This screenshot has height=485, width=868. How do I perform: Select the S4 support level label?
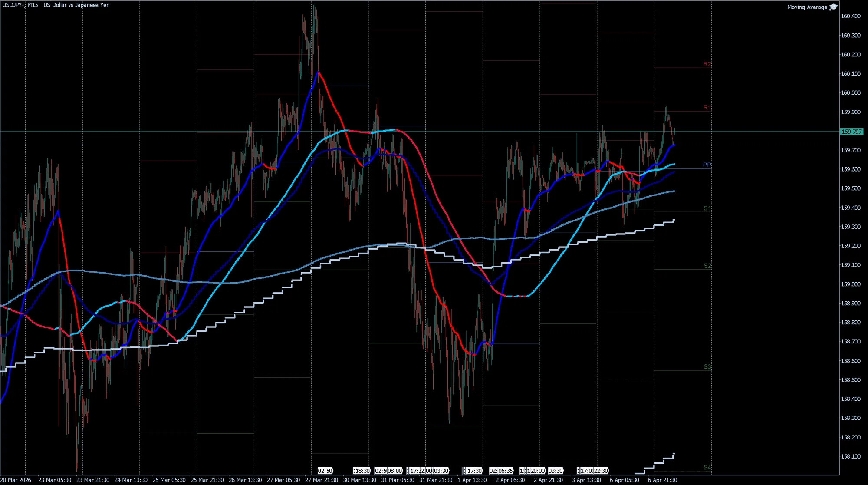click(x=707, y=468)
